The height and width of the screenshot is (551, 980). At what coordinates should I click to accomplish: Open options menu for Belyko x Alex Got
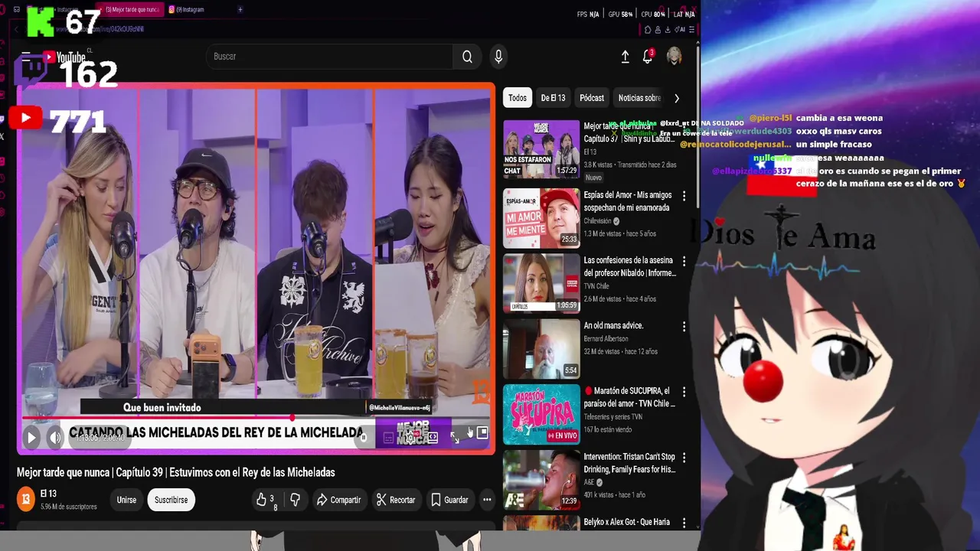(684, 523)
